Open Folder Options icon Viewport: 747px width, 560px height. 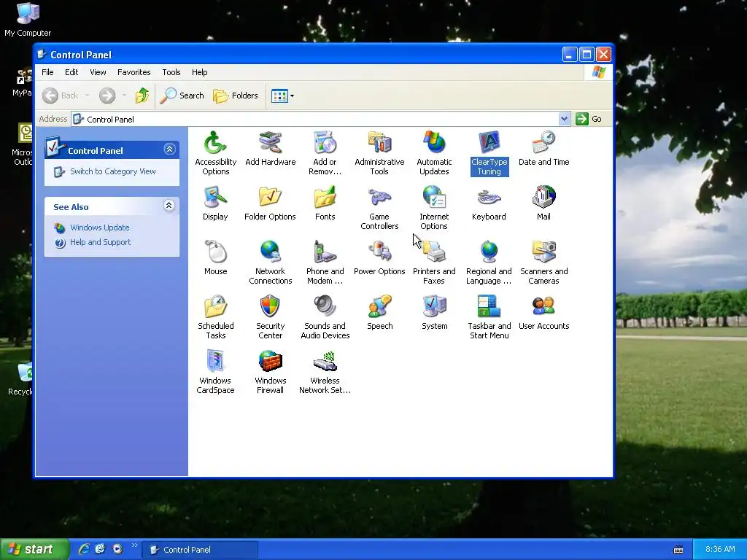point(270,203)
